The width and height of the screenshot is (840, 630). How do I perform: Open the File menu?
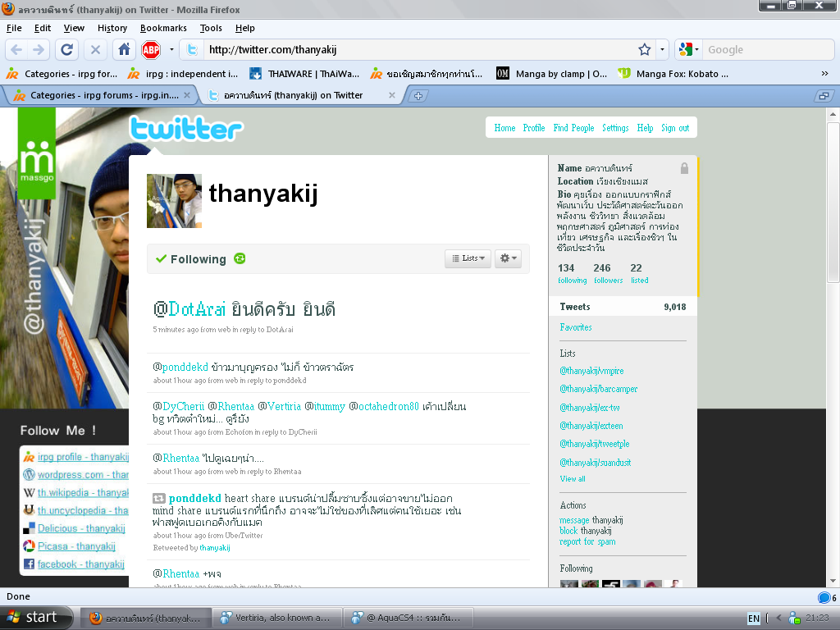14,28
